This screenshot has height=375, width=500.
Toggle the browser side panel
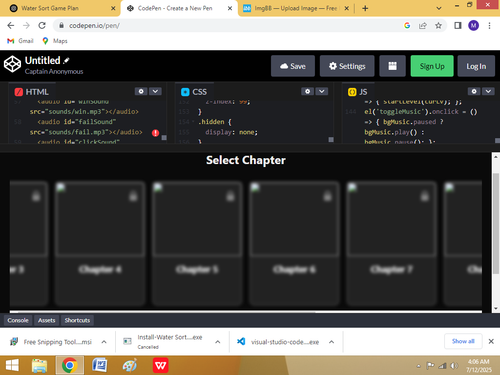pyautogui.click(x=458, y=25)
